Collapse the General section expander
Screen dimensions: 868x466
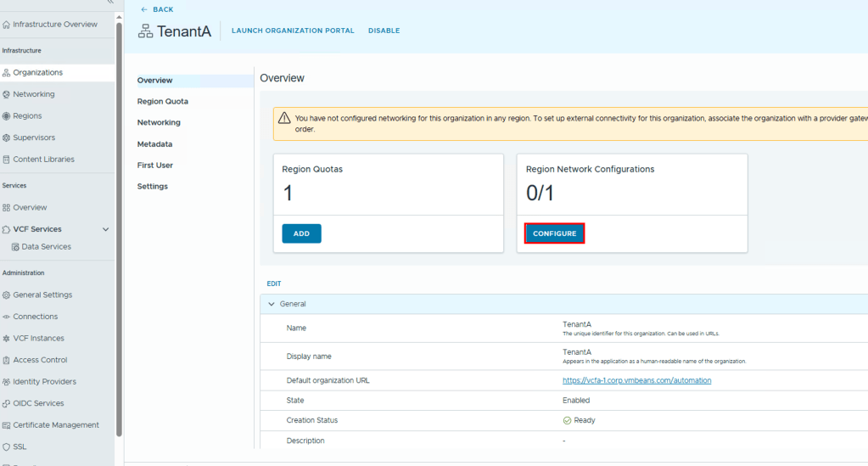(x=272, y=304)
